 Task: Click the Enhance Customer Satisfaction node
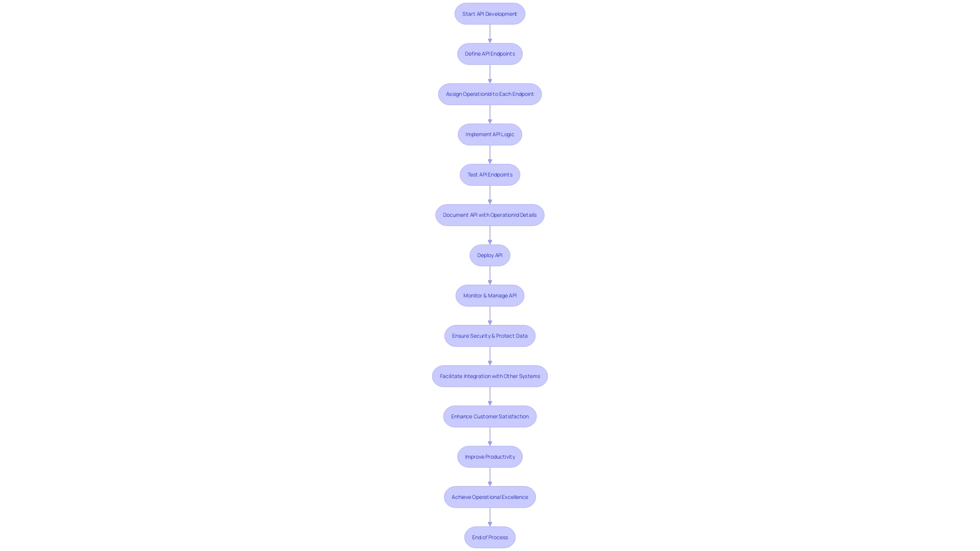pyautogui.click(x=490, y=416)
